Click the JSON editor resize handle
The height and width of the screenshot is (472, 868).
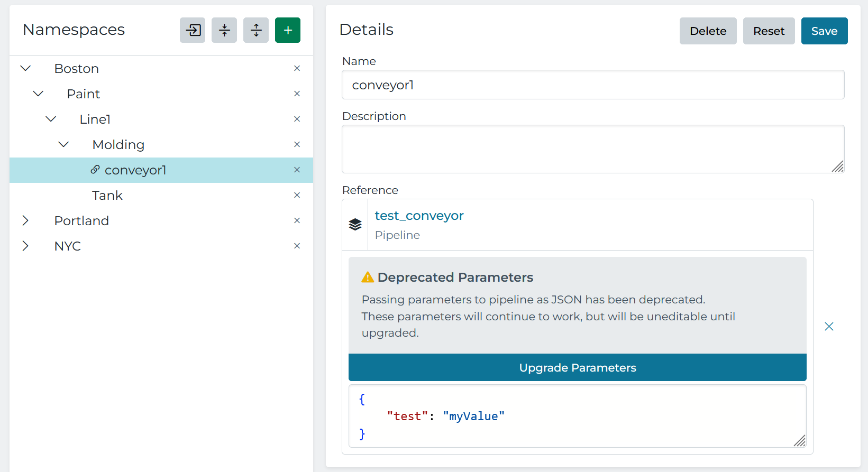click(799, 441)
